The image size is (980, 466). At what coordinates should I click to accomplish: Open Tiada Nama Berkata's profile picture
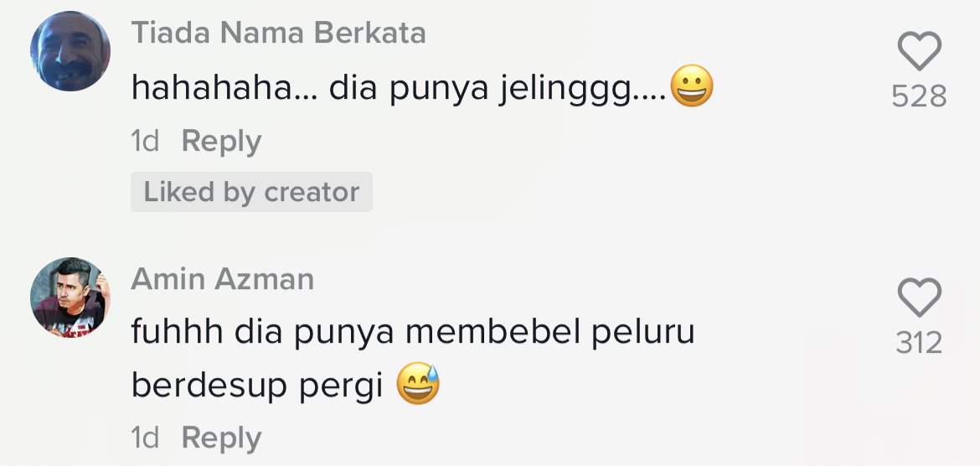point(70,52)
